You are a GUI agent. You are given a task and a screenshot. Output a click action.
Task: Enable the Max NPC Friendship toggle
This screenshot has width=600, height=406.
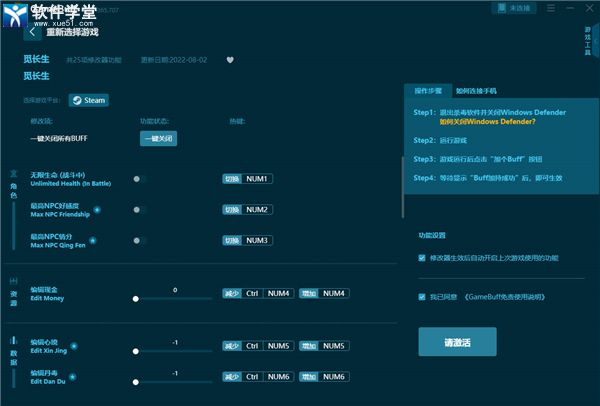[140, 210]
